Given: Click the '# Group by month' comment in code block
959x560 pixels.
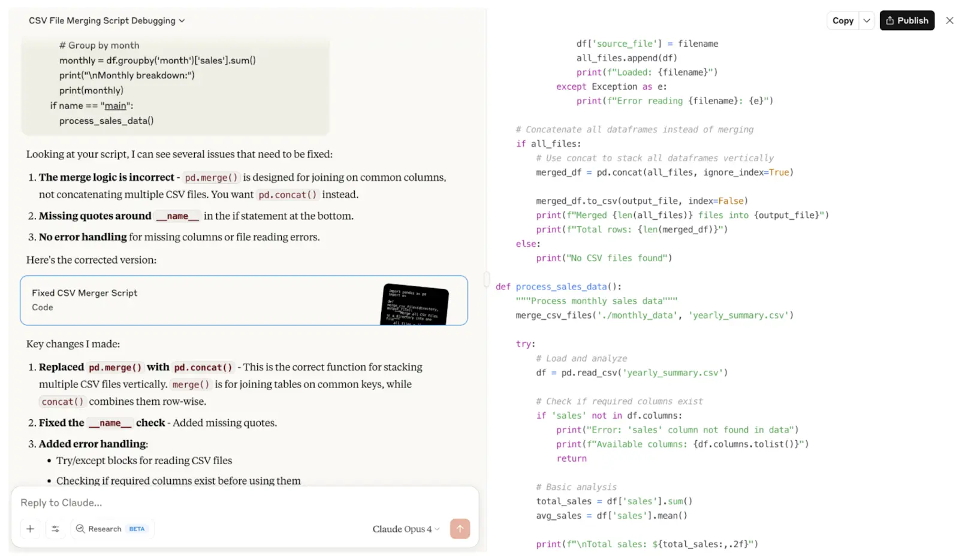Looking at the screenshot, I should pyautogui.click(x=99, y=46).
